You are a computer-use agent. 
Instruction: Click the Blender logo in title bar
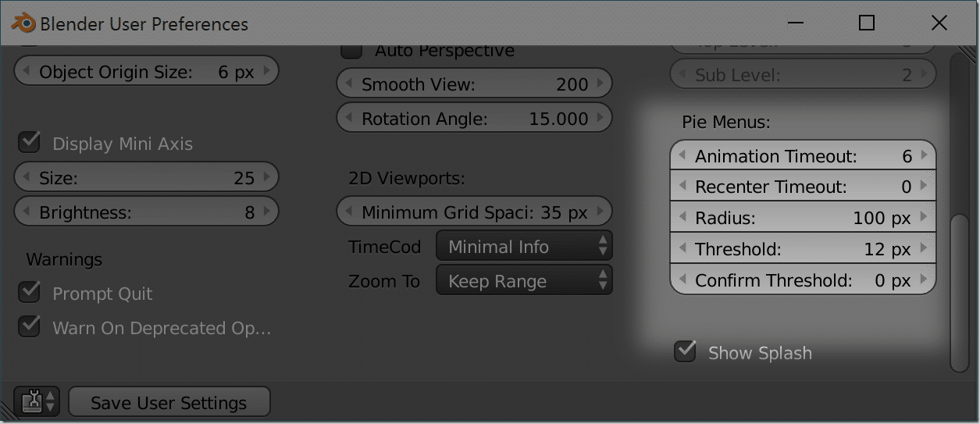click(x=22, y=23)
